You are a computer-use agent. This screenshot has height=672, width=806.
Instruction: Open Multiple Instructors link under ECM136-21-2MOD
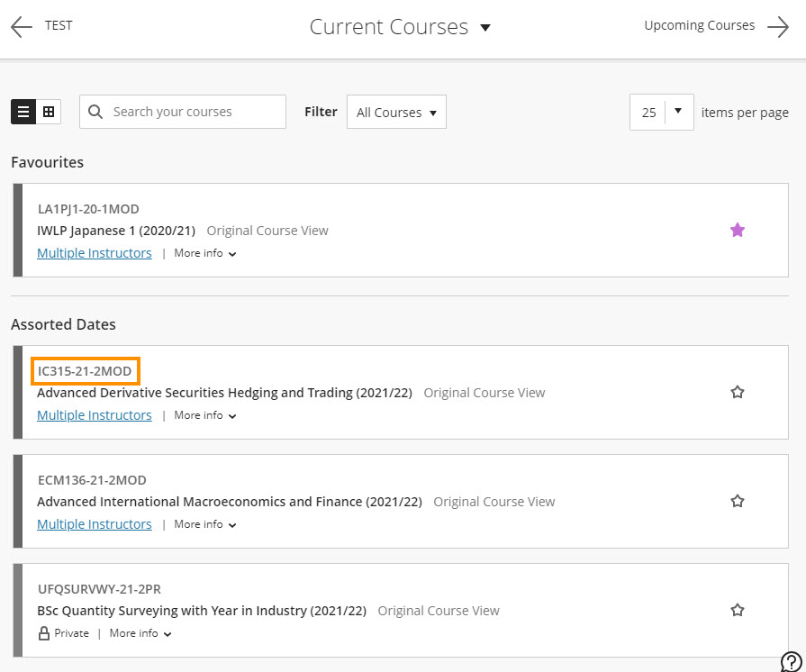click(x=95, y=524)
